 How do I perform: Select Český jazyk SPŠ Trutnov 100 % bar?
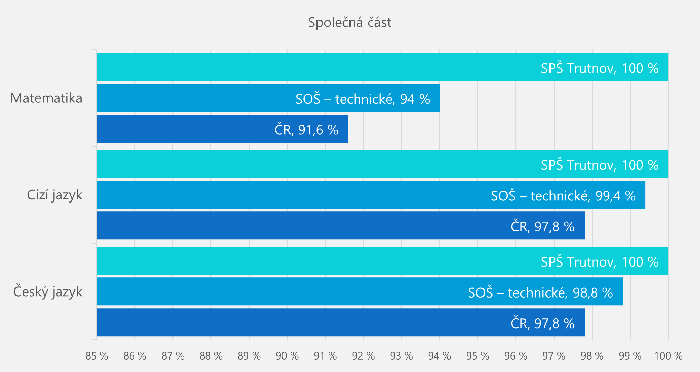[383, 261]
